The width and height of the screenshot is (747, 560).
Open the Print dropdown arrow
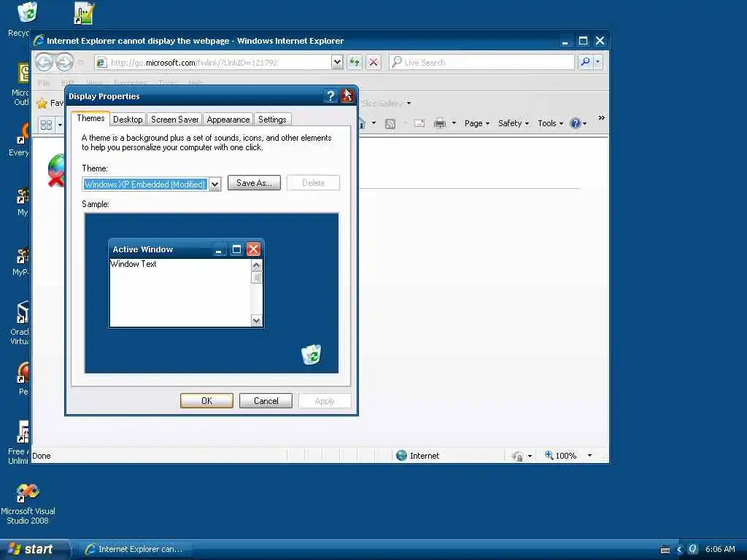[x=454, y=123]
